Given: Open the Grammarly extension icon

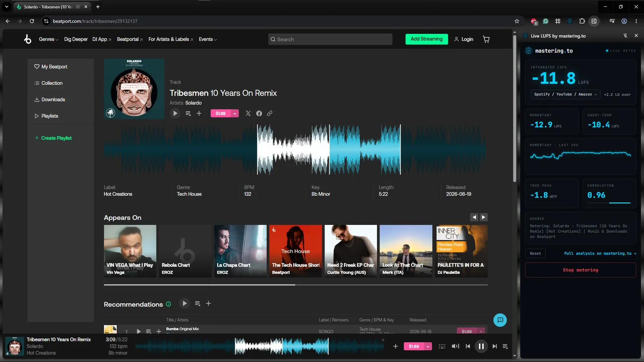Looking at the screenshot, I should [546, 21].
